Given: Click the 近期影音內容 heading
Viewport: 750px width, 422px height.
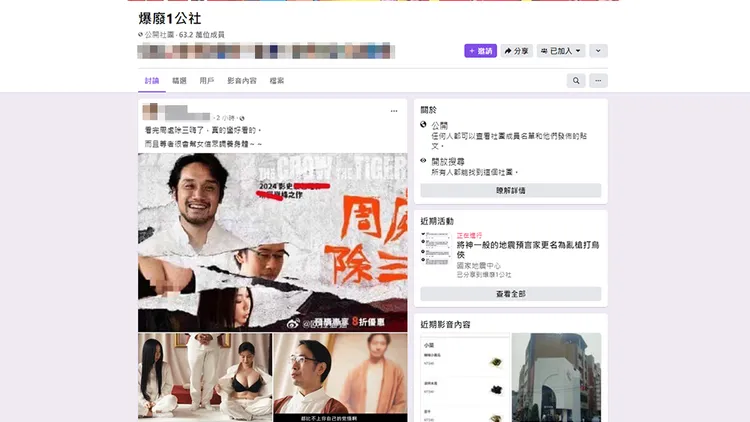Looking at the screenshot, I should (x=445, y=324).
